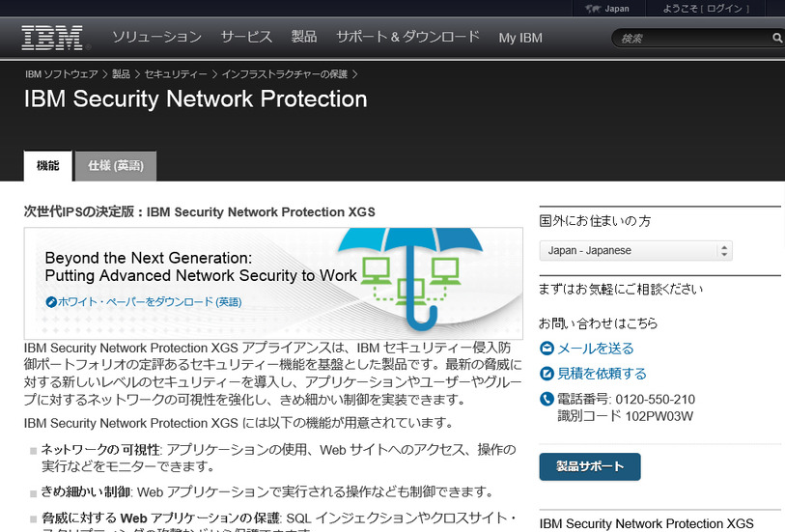785x532 pixels.
Task: Click the white paper download arrow icon
Action: pos(51,302)
